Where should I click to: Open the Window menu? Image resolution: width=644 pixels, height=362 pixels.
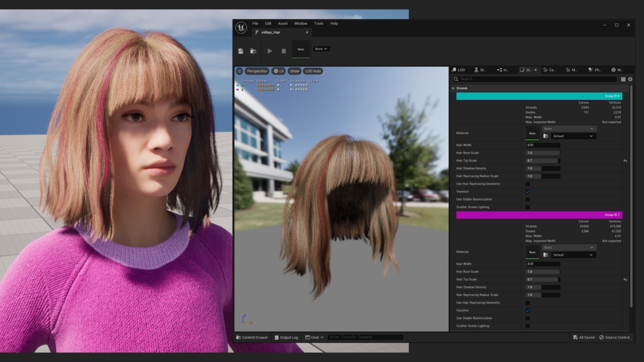(x=301, y=24)
